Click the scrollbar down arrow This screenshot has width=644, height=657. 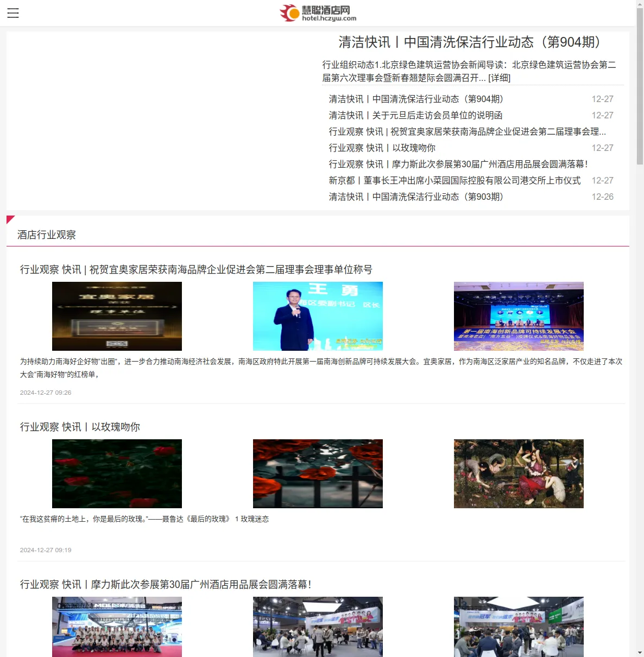(640, 653)
